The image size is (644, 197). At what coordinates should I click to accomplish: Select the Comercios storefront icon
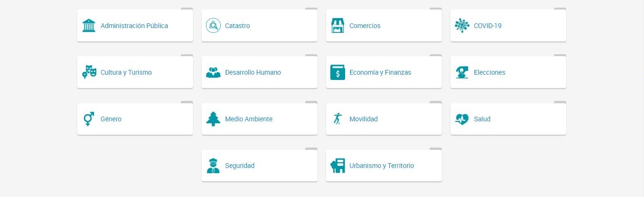[337, 26]
